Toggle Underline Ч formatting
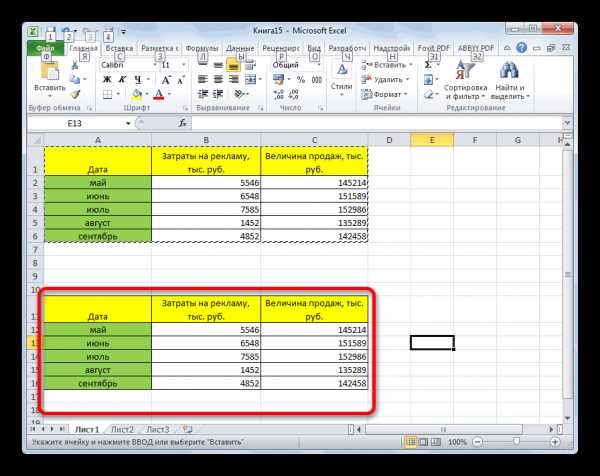Image resolution: width=600 pixels, height=476 pixels. (x=137, y=80)
